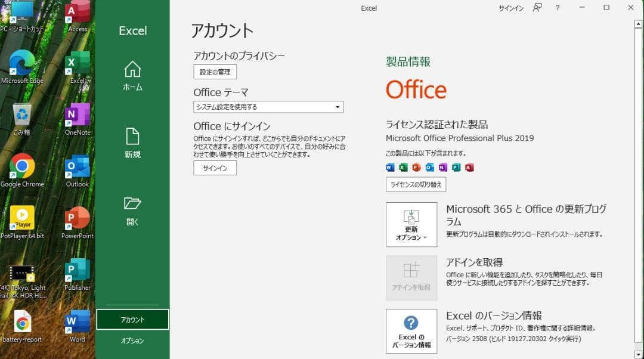Click the OneNote icon under product info
The image size is (644, 359).
442,168
